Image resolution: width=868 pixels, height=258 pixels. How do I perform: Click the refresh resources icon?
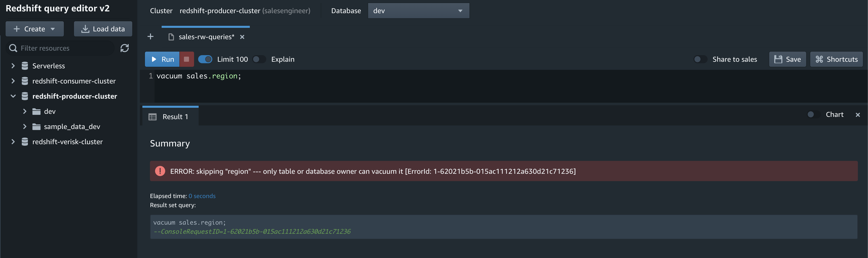coord(125,48)
